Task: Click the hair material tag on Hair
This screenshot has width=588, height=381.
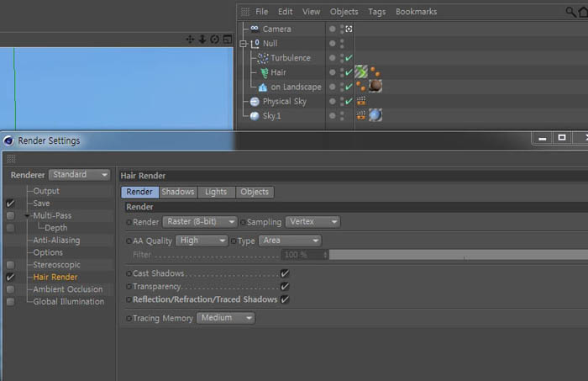Action: pyautogui.click(x=361, y=71)
